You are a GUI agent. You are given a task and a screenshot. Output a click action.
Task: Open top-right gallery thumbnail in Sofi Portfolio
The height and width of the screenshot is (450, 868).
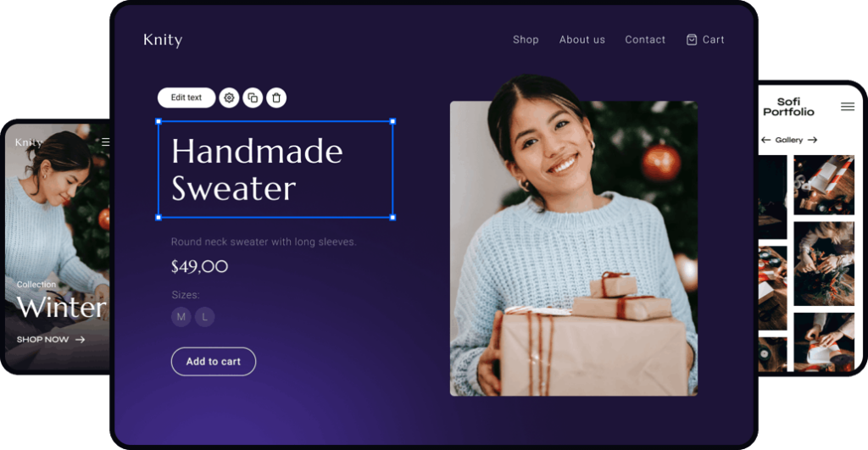[x=824, y=185]
